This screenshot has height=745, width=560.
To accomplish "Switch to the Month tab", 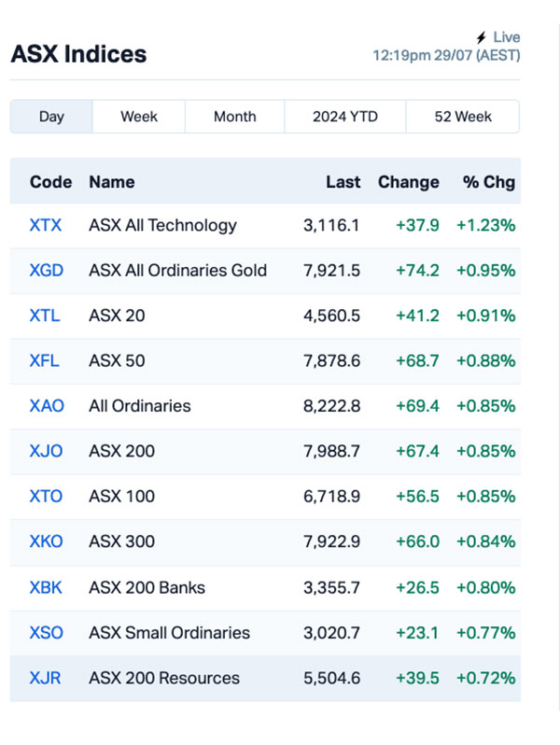I will click(x=234, y=117).
